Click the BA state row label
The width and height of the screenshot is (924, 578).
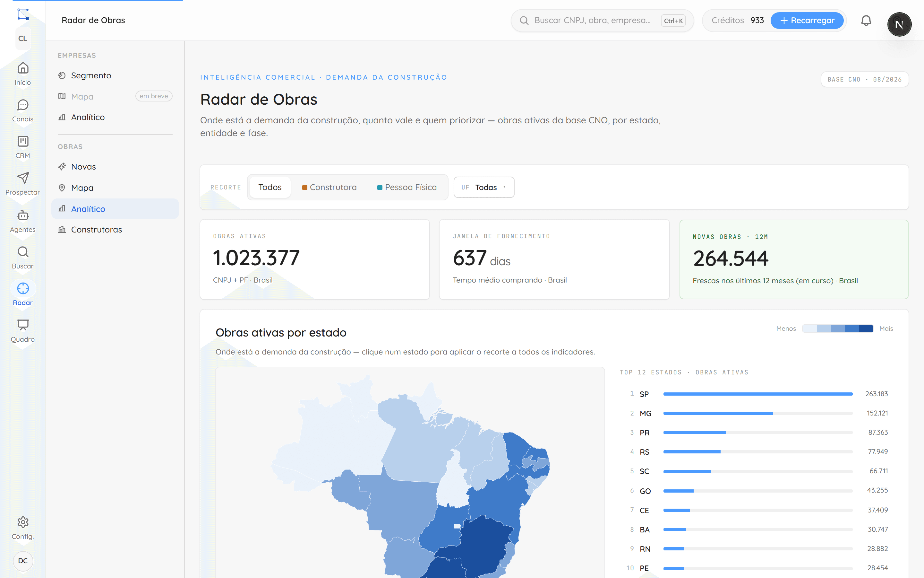click(x=645, y=530)
